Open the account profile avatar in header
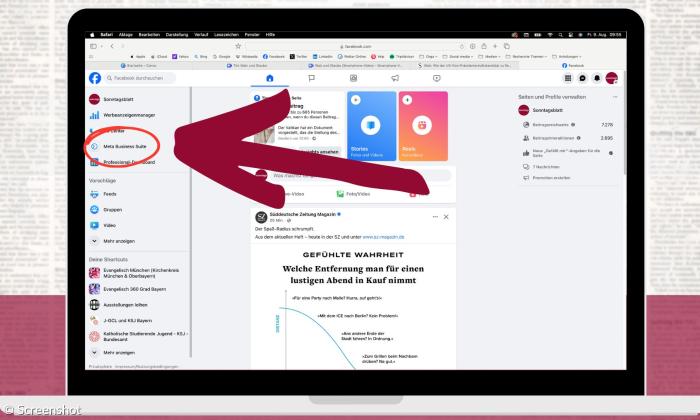This screenshot has width=700, height=420. point(611,78)
